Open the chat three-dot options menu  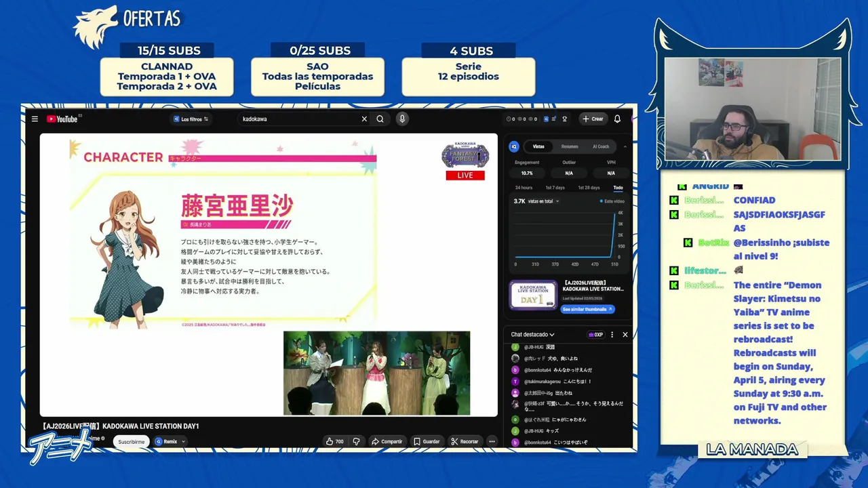coord(612,334)
